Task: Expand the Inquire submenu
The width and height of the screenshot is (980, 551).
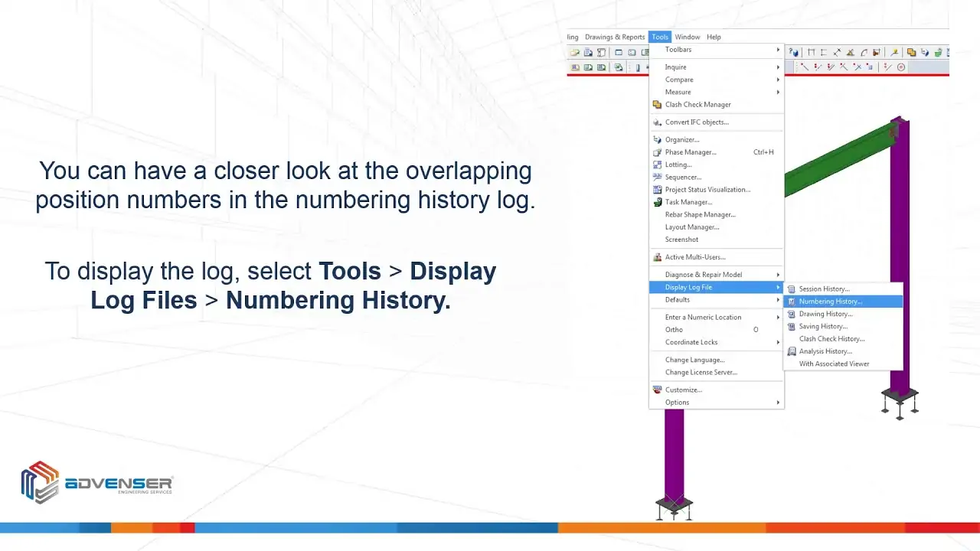Action: [675, 67]
